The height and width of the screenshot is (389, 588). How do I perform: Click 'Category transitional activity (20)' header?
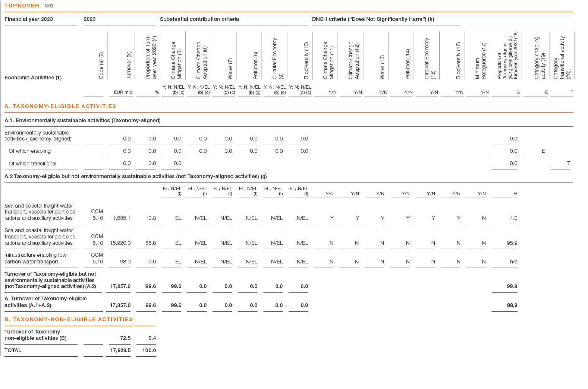pos(562,57)
